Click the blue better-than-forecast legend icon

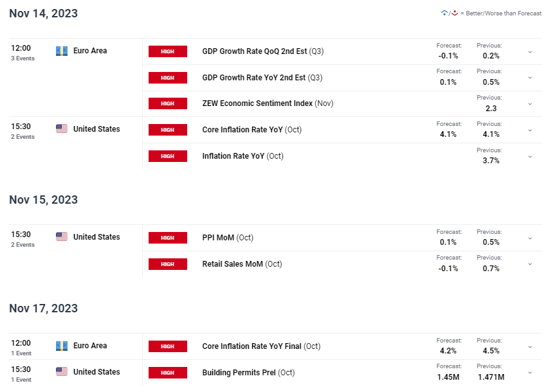[445, 13]
